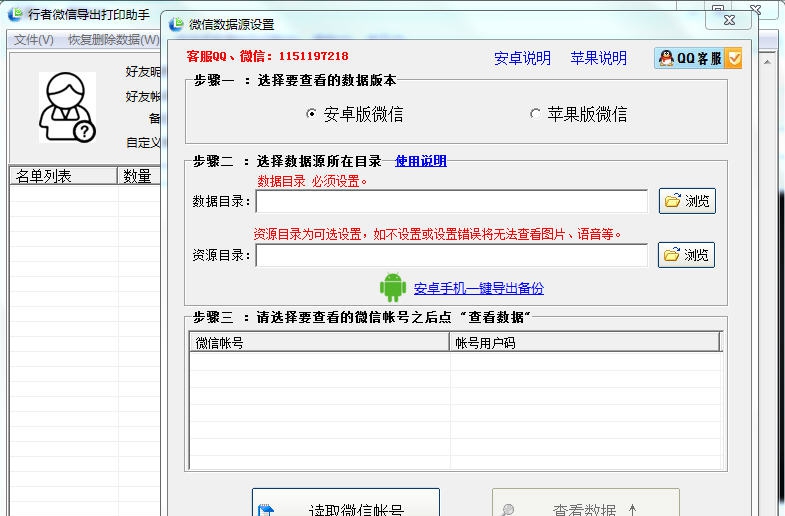Open the 使用说明 link in step two
The image size is (785, 516).
421,161
